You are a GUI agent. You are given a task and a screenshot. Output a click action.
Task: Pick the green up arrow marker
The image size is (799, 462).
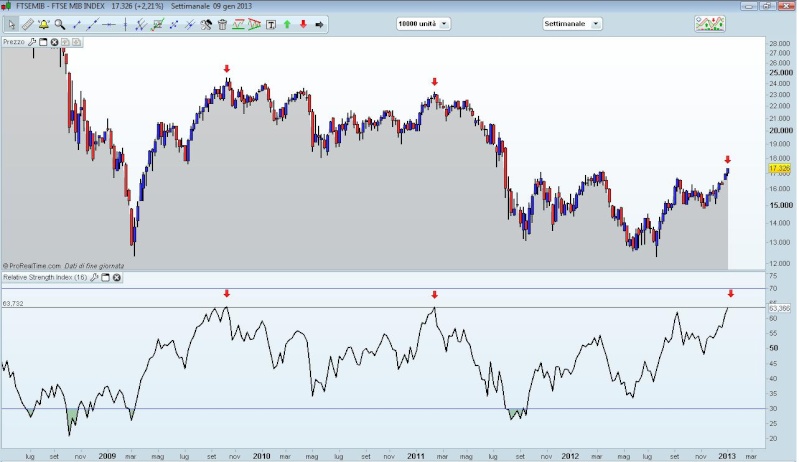coord(287,24)
